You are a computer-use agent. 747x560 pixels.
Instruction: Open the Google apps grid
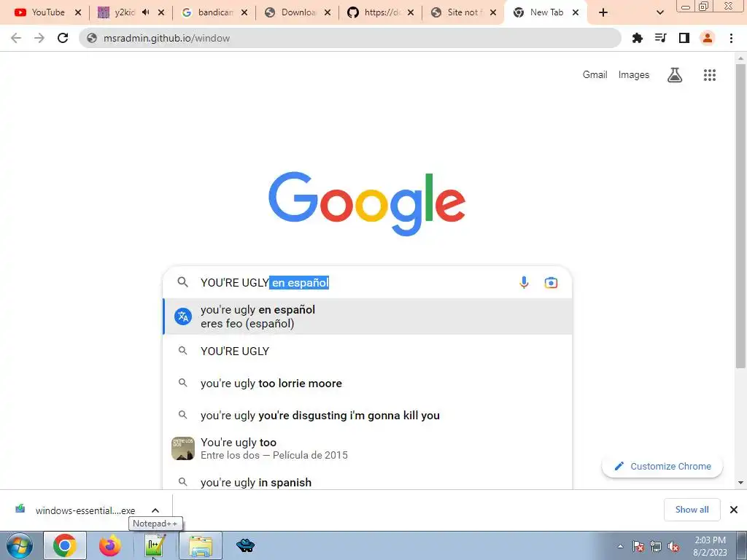point(709,75)
